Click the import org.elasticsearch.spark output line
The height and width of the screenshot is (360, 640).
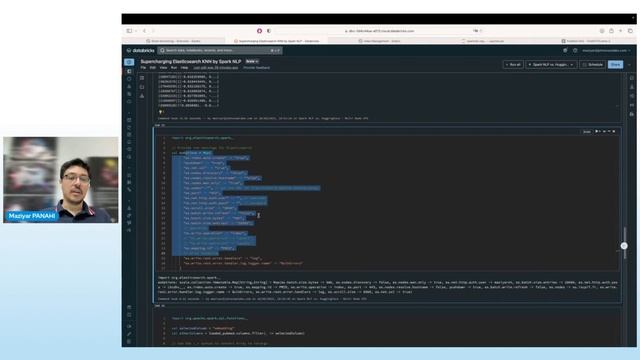(x=189, y=278)
